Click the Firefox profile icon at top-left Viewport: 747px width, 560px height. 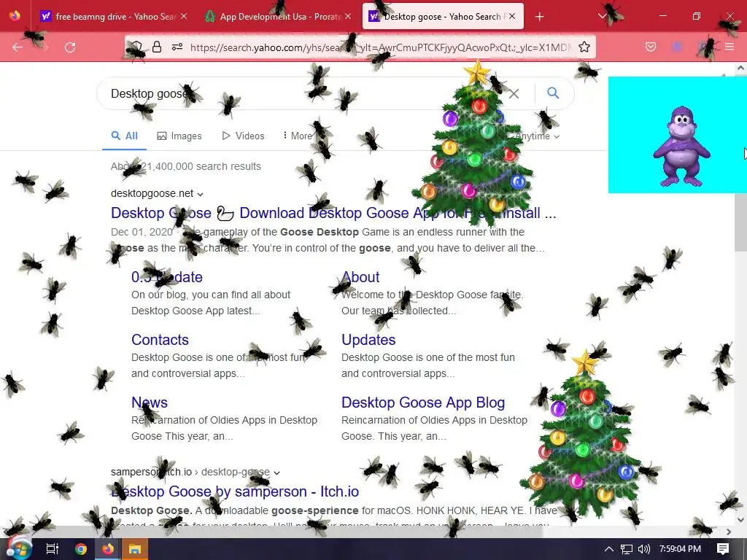point(15,16)
